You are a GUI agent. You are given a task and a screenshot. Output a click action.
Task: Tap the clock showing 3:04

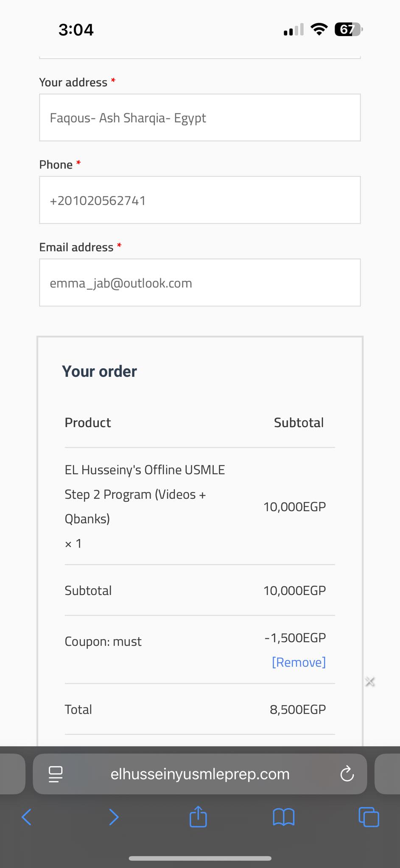point(76,30)
